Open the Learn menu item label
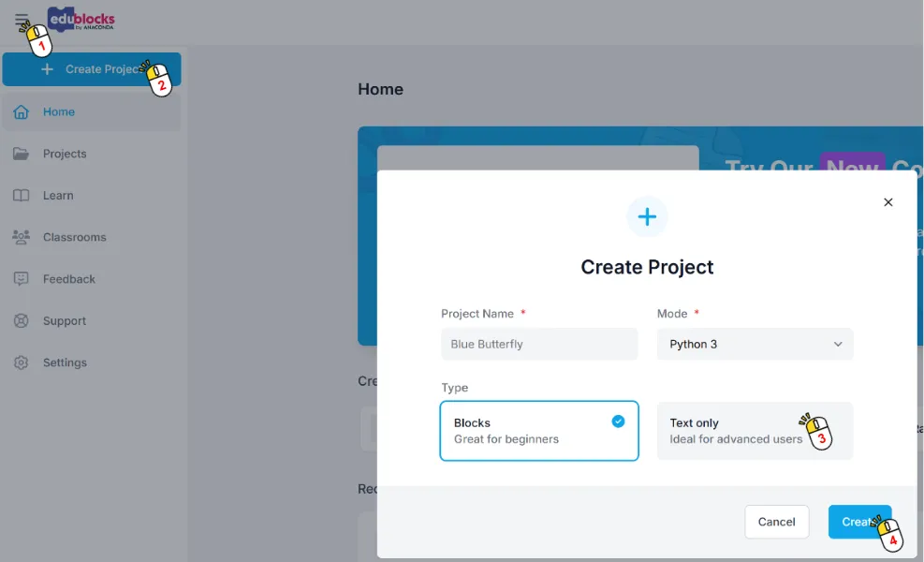Screen dimensions: 924x562 pos(58,196)
